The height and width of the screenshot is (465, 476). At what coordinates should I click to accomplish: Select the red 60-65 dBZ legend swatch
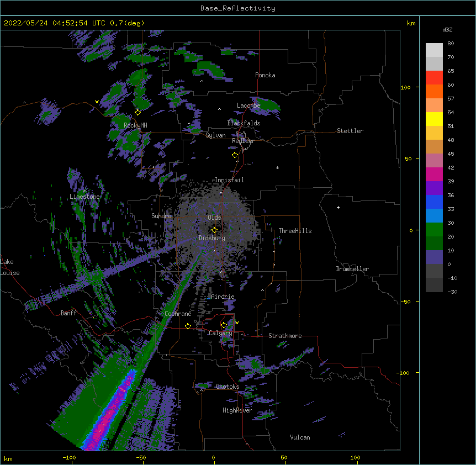434,78
